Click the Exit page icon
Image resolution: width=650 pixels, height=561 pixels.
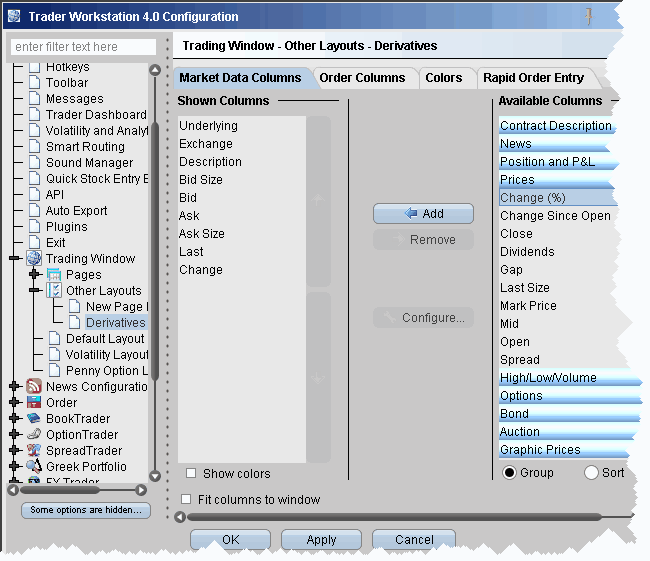pos(35,242)
